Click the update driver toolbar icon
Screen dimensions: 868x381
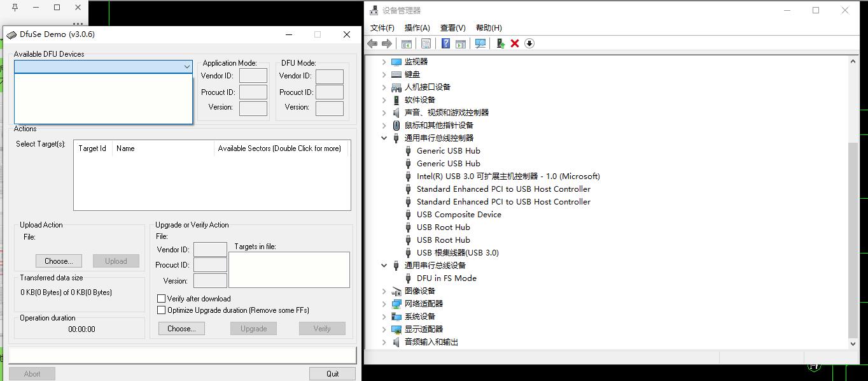pyautogui.click(x=500, y=43)
